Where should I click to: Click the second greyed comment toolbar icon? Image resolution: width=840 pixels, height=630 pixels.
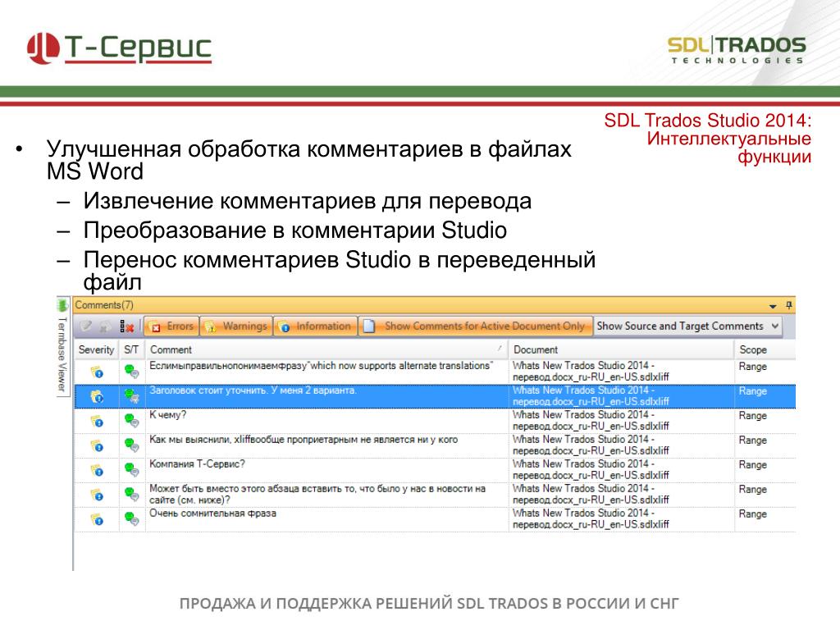(106, 326)
